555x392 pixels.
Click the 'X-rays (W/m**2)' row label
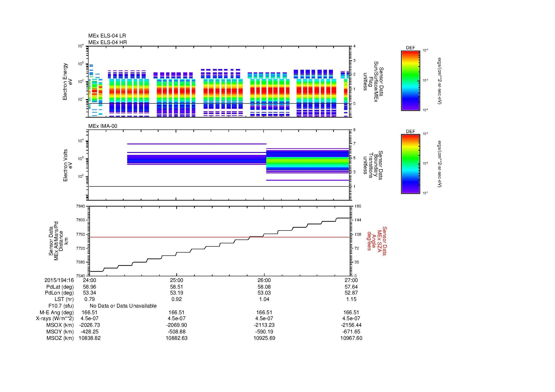[x=55, y=318]
